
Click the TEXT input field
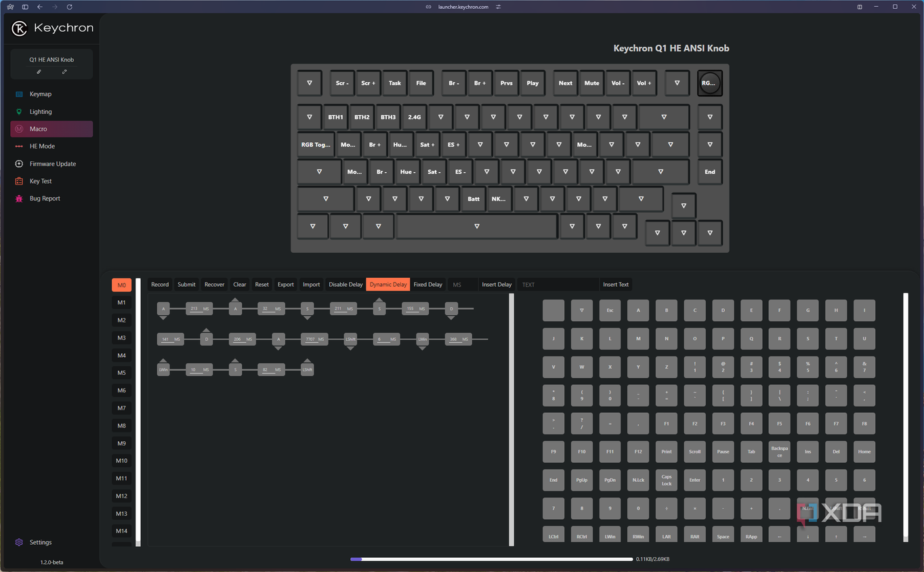click(x=558, y=285)
